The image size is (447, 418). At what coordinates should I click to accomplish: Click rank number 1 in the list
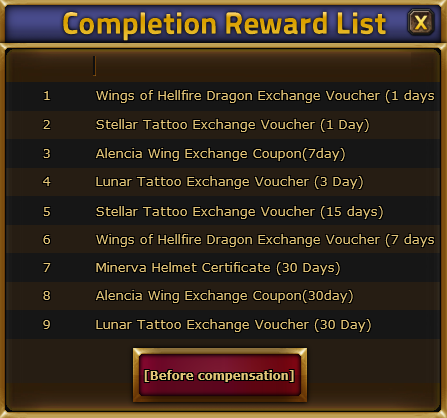pyautogui.click(x=47, y=96)
